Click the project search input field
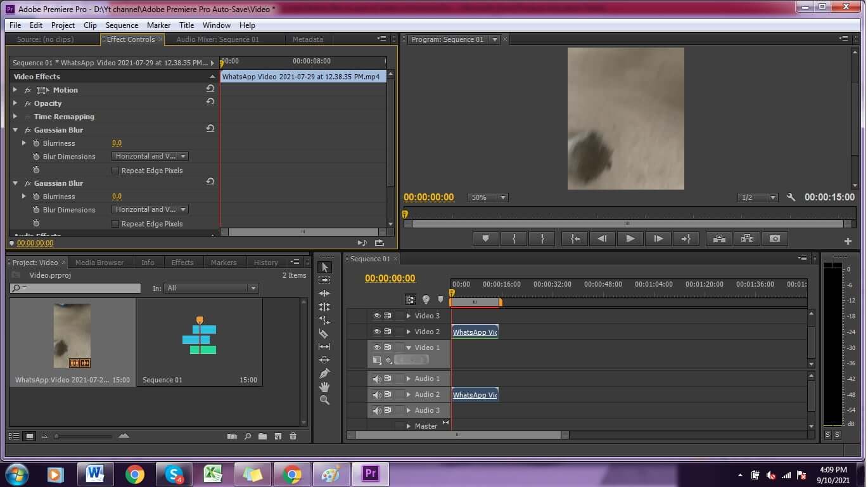Viewport: 868px width, 487px height. click(x=75, y=288)
